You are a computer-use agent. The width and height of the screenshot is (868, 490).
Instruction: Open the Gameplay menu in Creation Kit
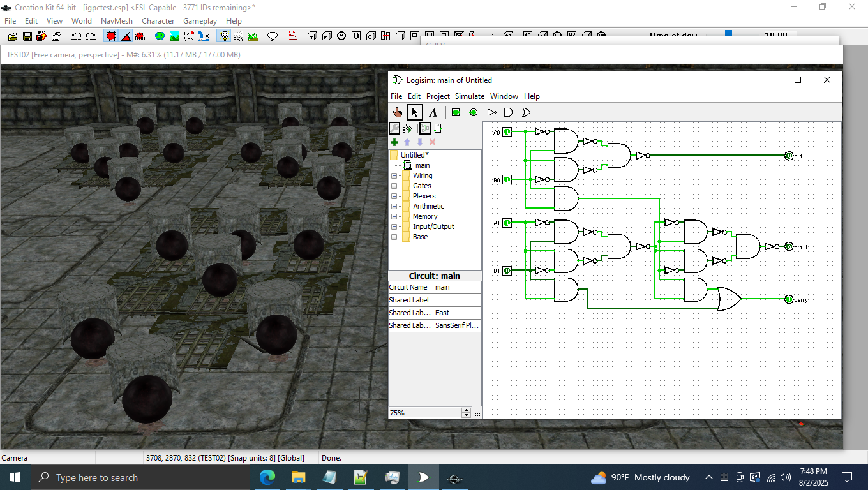[200, 21]
